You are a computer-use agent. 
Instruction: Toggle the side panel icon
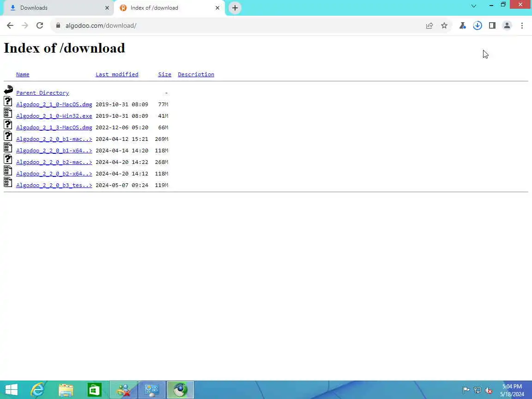[x=492, y=25]
